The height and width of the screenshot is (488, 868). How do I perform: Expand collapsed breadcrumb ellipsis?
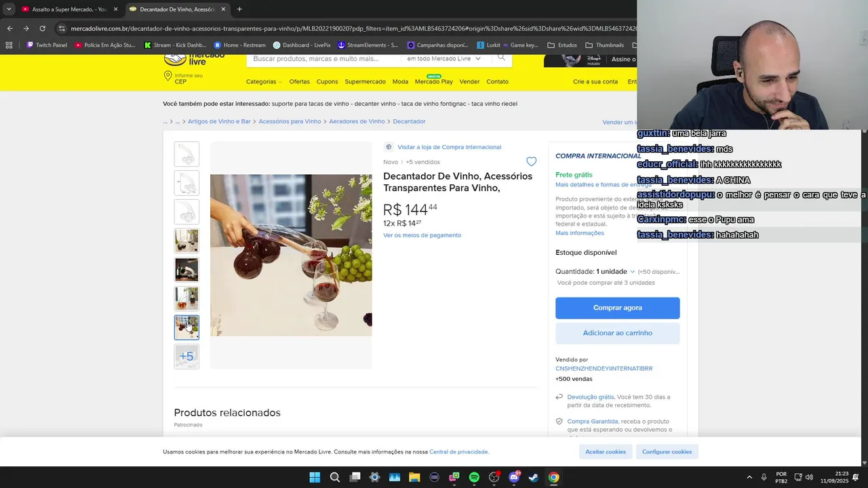point(165,121)
